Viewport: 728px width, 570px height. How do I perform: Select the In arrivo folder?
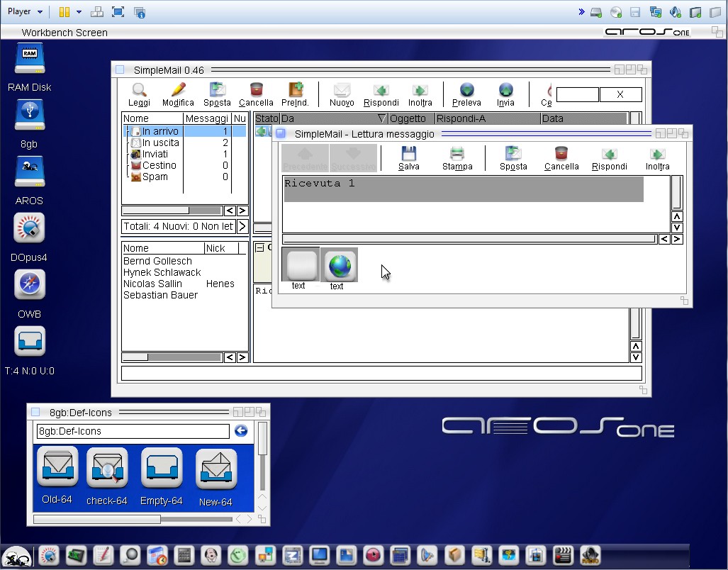(160, 131)
